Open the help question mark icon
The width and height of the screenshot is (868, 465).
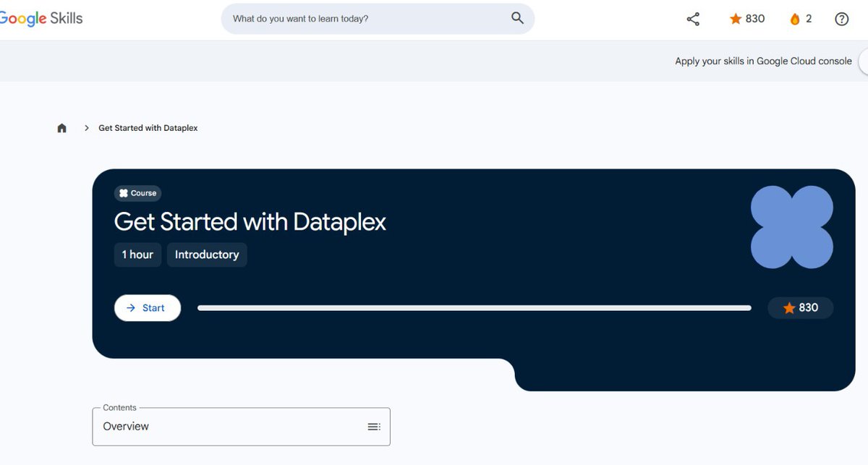pyautogui.click(x=842, y=20)
